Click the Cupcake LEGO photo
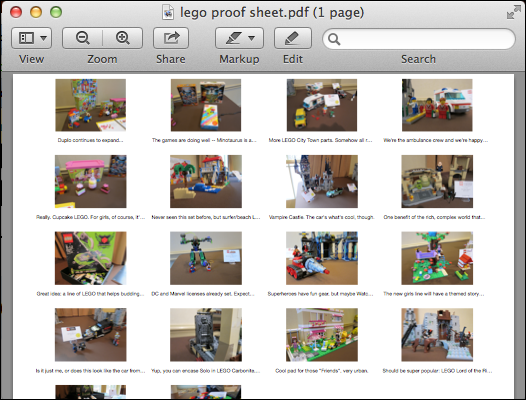This screenshot has width=526, height=400. coord(91,181)
